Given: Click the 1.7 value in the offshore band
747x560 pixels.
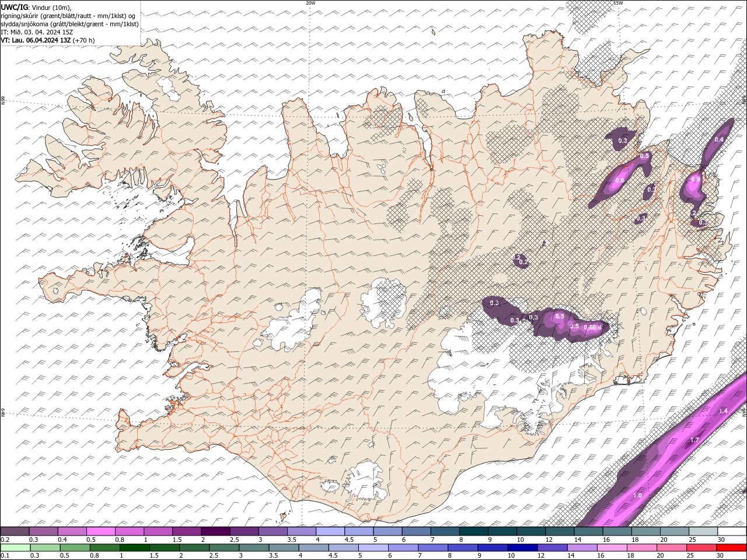Looking at the screenshot, I should tap(694, 440).
